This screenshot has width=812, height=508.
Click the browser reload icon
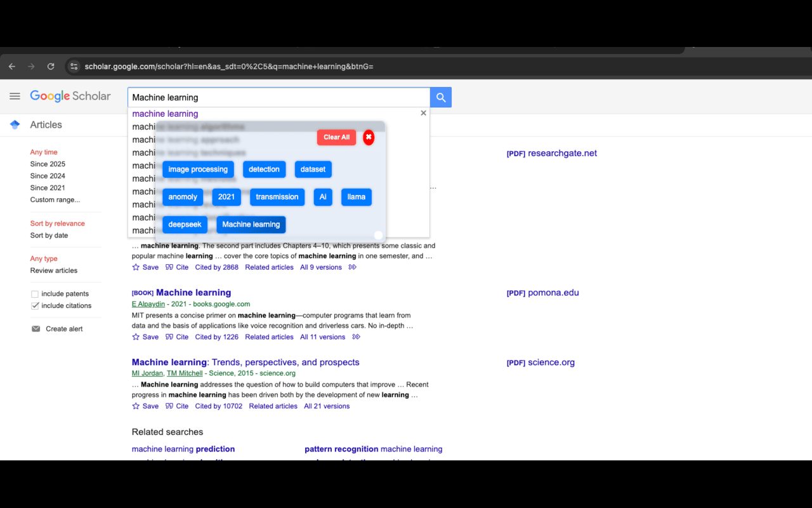51,66
